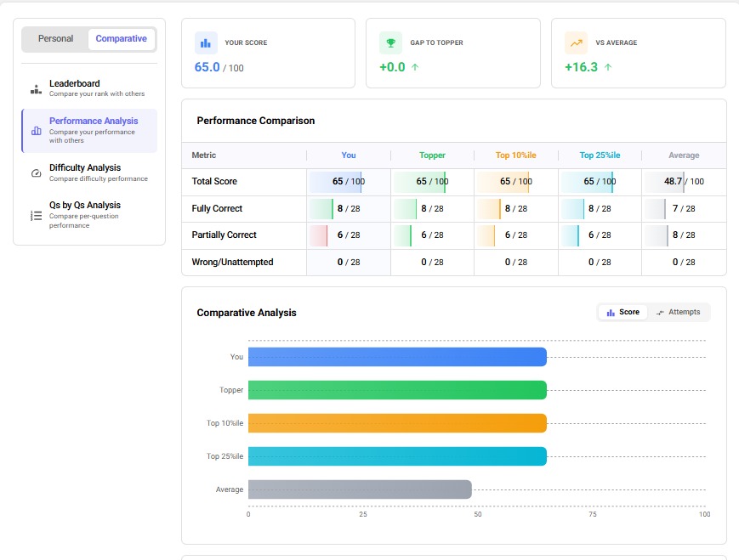Screen dimensions: 739x560
Task: Open Qs by Qs Analysis section
Action: (x=89, y=215)
